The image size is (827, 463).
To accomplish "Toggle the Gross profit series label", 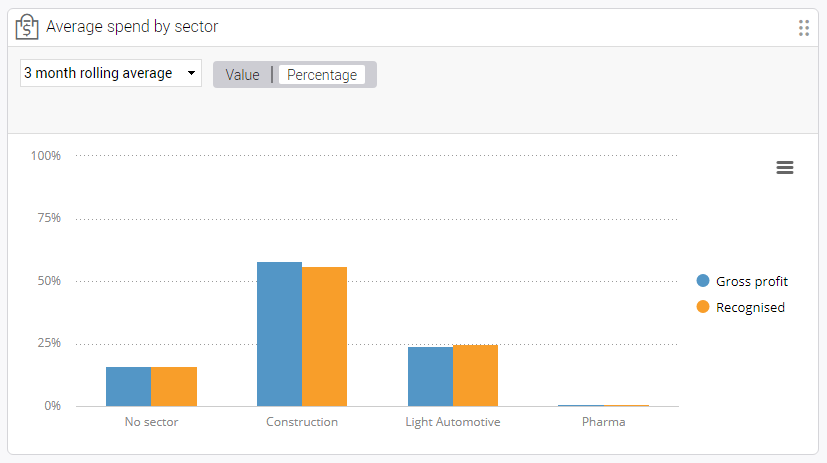I will [751, 282].
